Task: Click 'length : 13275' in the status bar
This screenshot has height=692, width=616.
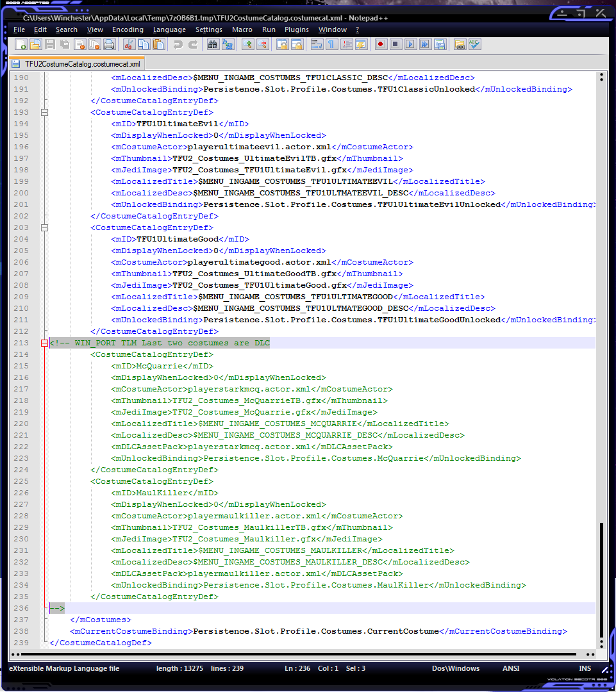Action: click(x=179, y=668)
